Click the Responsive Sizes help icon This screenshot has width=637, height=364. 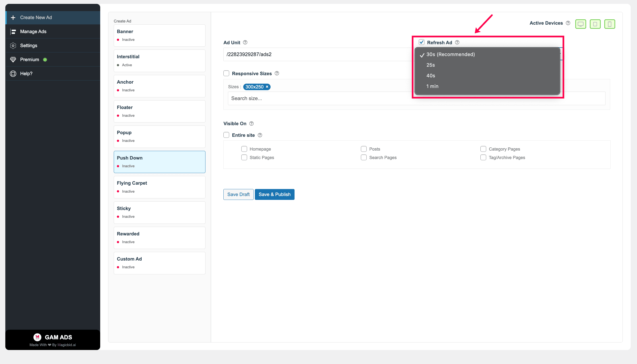[277, 73]
